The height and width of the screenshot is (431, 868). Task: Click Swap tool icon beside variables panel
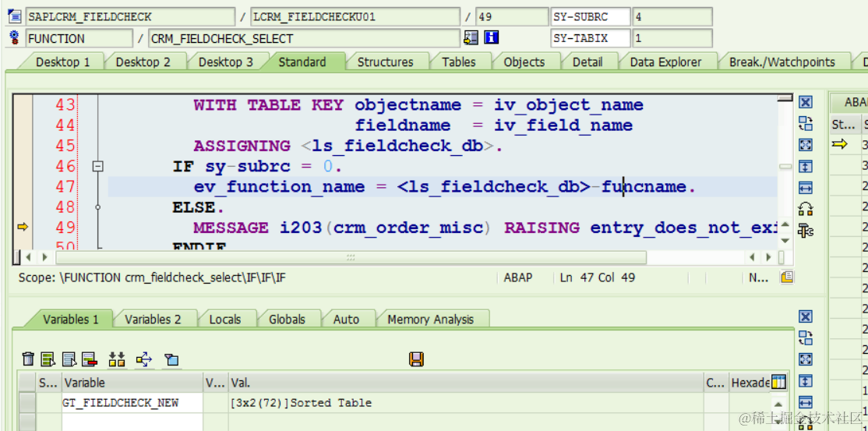806,337
